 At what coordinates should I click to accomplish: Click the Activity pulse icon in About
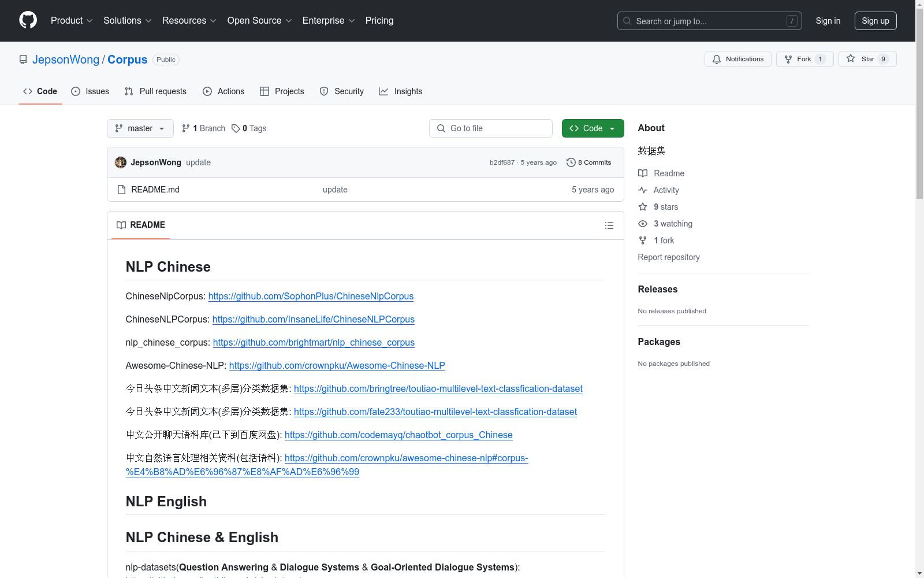coord(643,190)
